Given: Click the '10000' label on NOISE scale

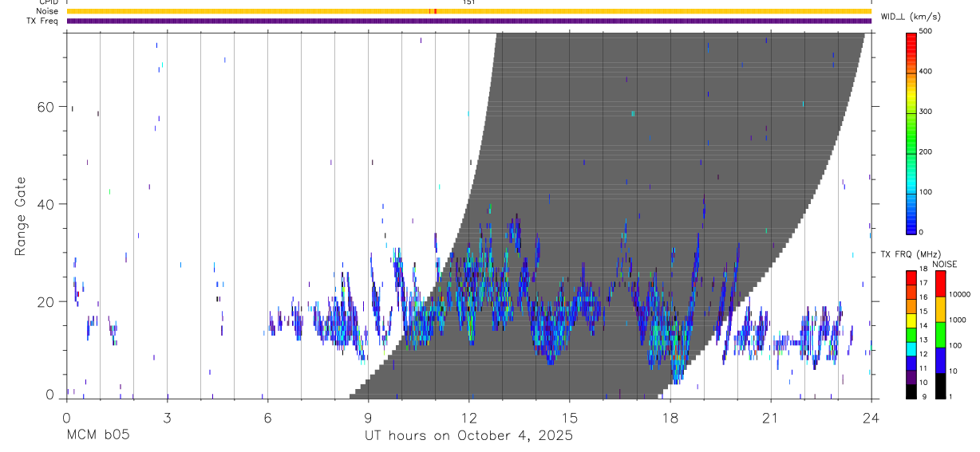Looking at the screenshot, I should (960, 294).
